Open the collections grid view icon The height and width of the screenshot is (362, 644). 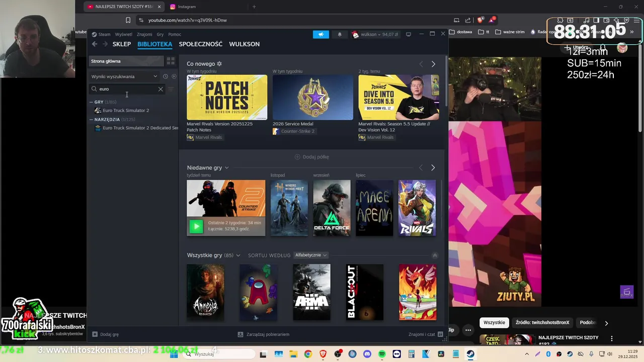coord(171,61)
